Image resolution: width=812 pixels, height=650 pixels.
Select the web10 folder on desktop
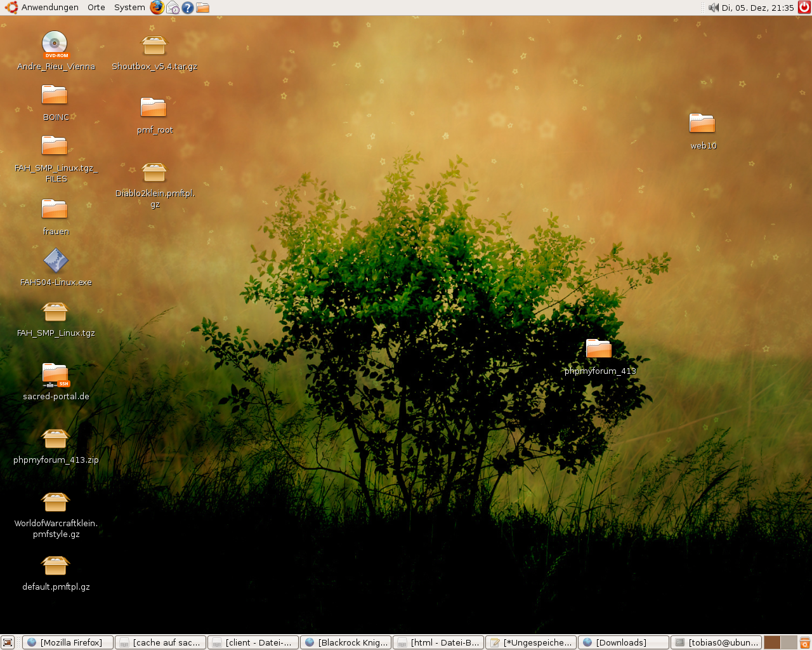[x=702, y=123]
